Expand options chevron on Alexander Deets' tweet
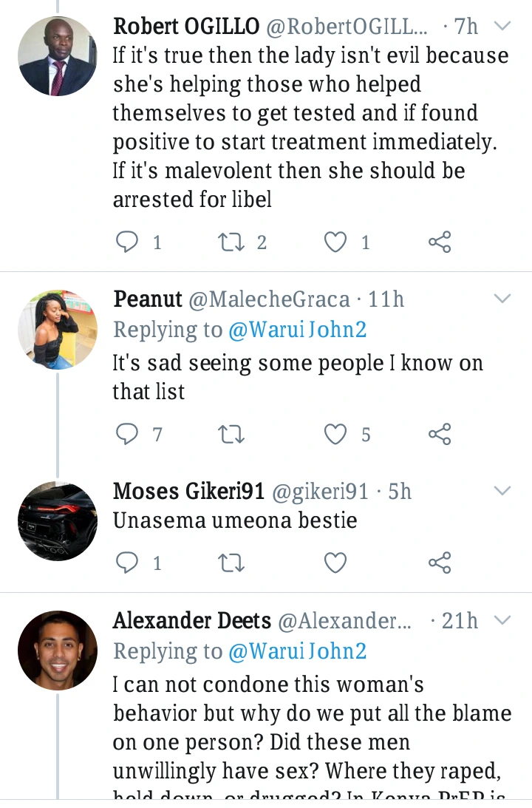Viewport: 532px width, 808px height. click(x=502, y=619)
